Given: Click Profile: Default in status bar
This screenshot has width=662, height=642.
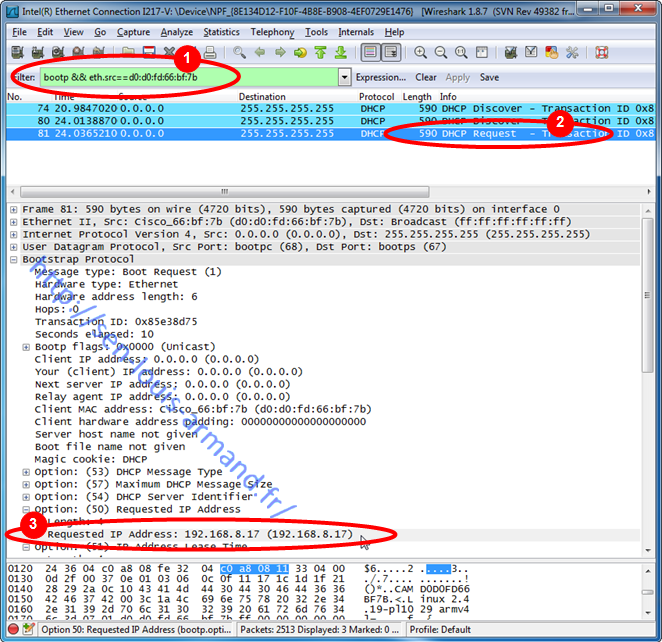Looking at the screenshot, I should tap(440, 629).
